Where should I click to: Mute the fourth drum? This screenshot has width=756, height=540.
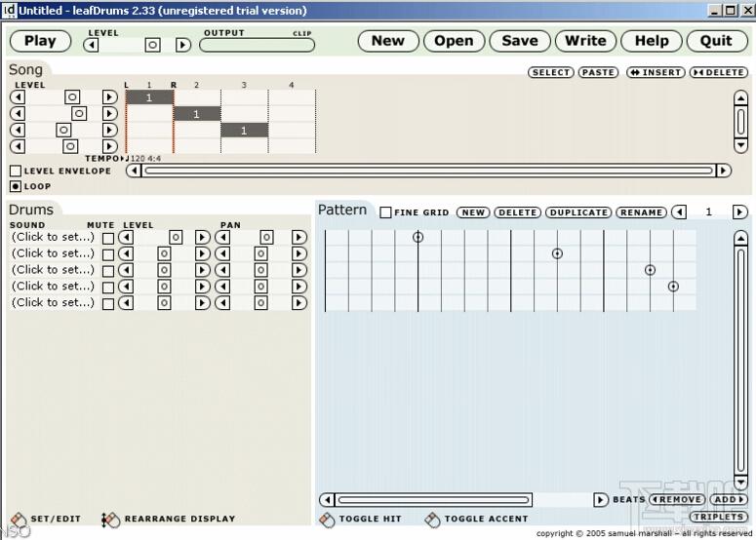pos(108,288)
